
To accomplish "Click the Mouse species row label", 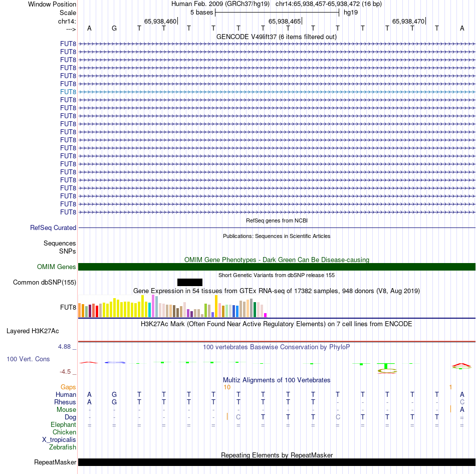I will click(66, 410).
